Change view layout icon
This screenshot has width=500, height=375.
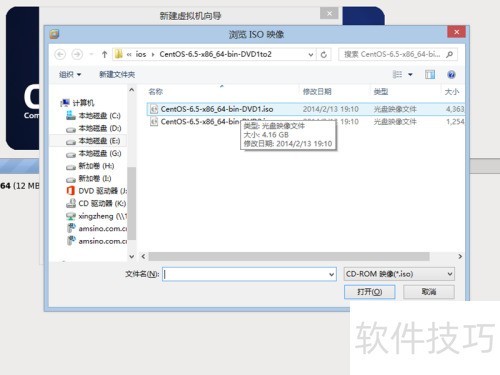[397, 74]
